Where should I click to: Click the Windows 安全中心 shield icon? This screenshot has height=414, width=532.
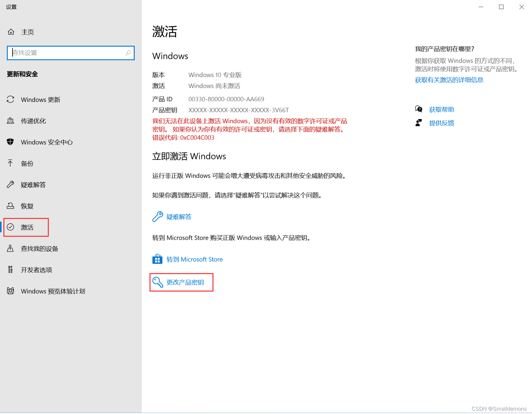[x=10, y=142]
